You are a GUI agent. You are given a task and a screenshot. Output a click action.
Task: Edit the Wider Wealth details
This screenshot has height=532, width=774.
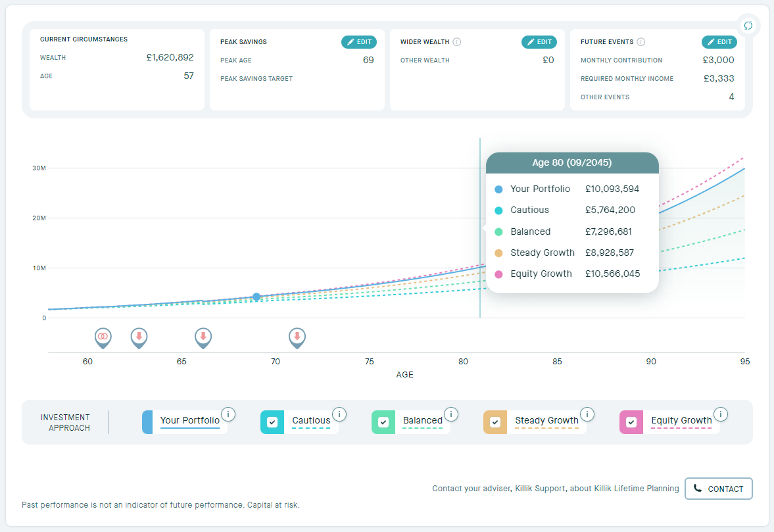pyautogui.click(x=539, y=42)
